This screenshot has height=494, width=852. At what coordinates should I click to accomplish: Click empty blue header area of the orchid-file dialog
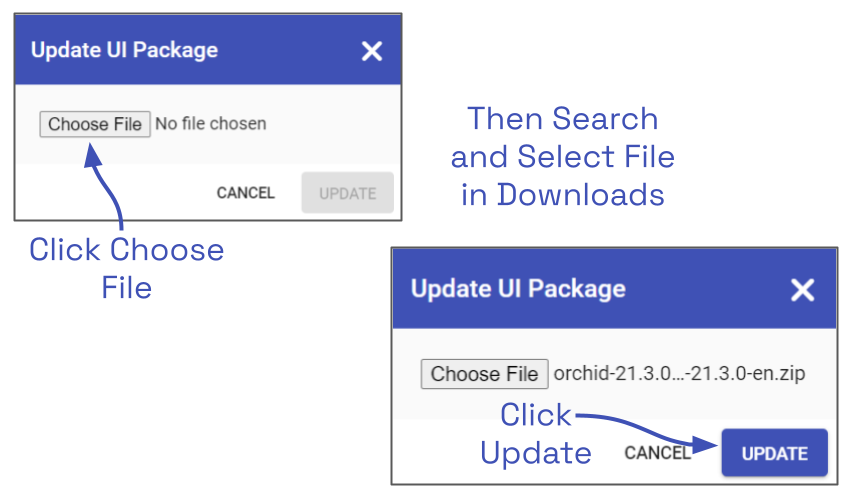point(710,289)
